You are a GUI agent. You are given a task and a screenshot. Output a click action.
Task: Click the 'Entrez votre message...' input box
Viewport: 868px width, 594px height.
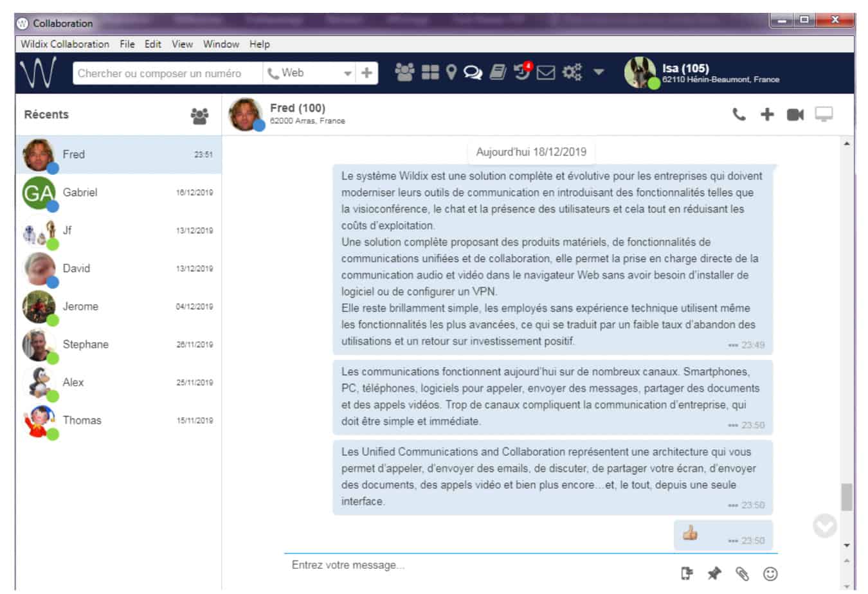tap(482, 565)
